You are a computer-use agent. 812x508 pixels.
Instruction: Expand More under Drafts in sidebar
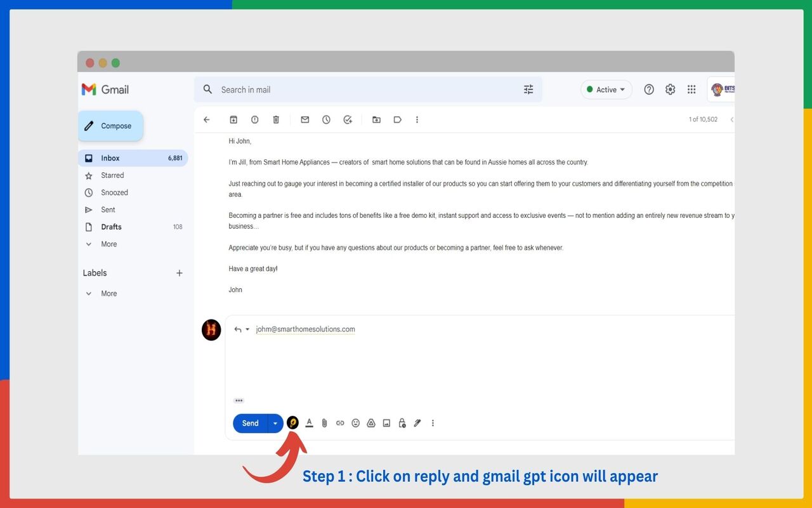109,244
